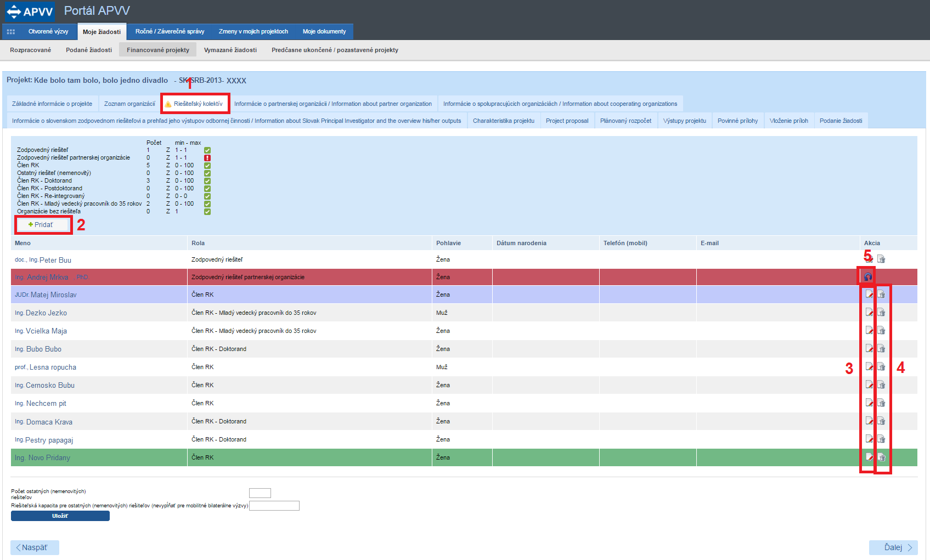Delete Domaca Krava entry
This screenshot has height=560, width=930.
point(881,421)
